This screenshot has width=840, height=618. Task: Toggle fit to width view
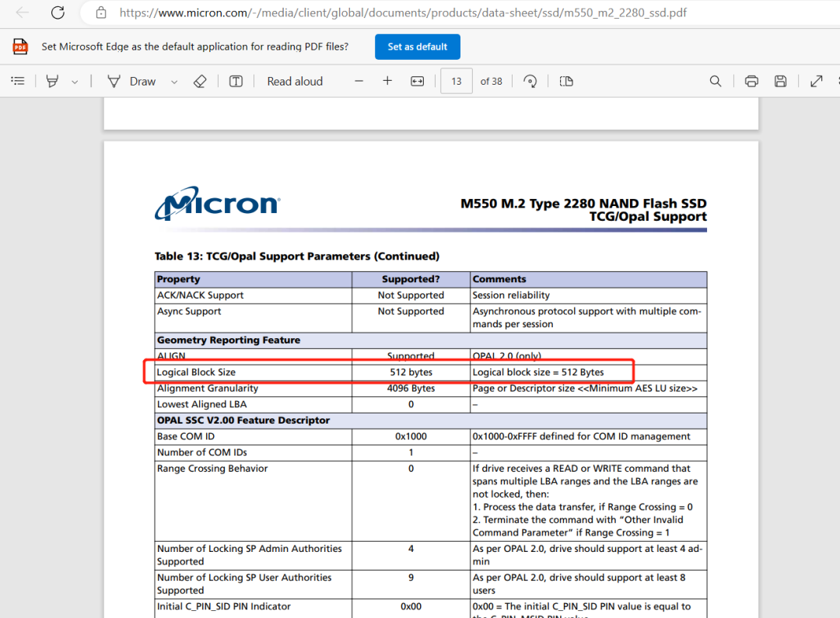pos(418,81)
